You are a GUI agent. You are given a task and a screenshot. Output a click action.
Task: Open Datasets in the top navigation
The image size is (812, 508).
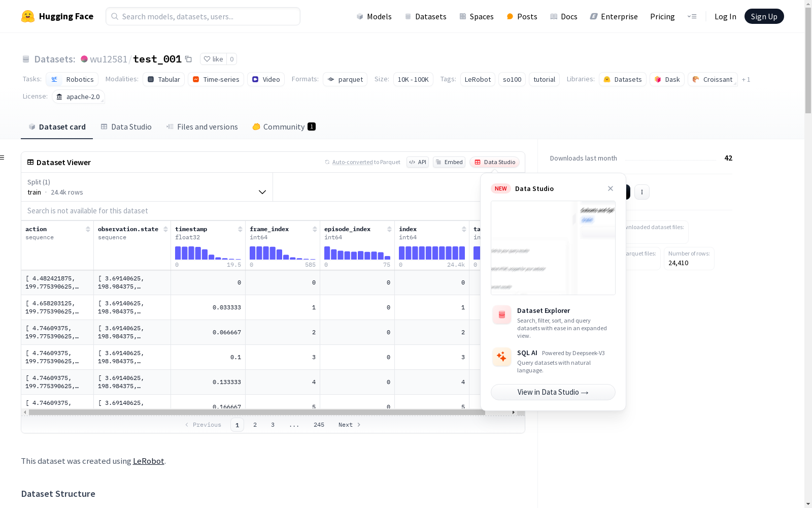(425, 16)
